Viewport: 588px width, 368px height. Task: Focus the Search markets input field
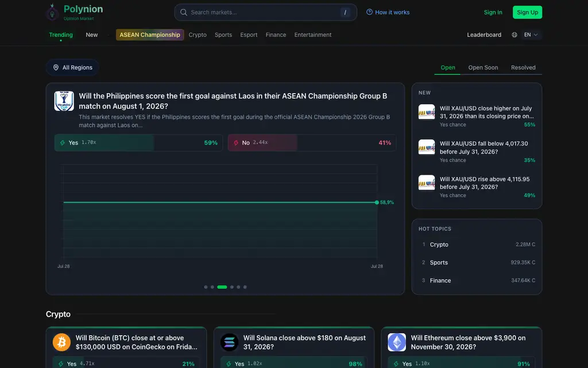pos(265,13)
